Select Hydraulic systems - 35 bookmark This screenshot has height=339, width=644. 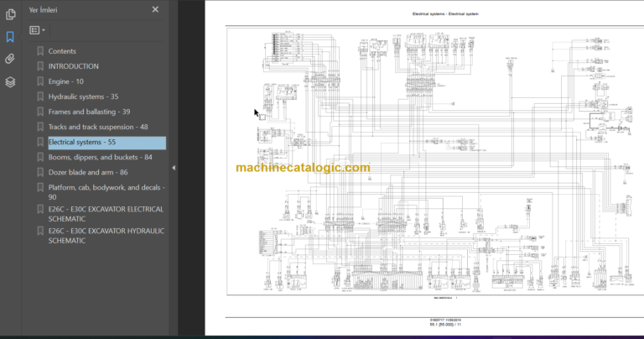tap(83, 96)
